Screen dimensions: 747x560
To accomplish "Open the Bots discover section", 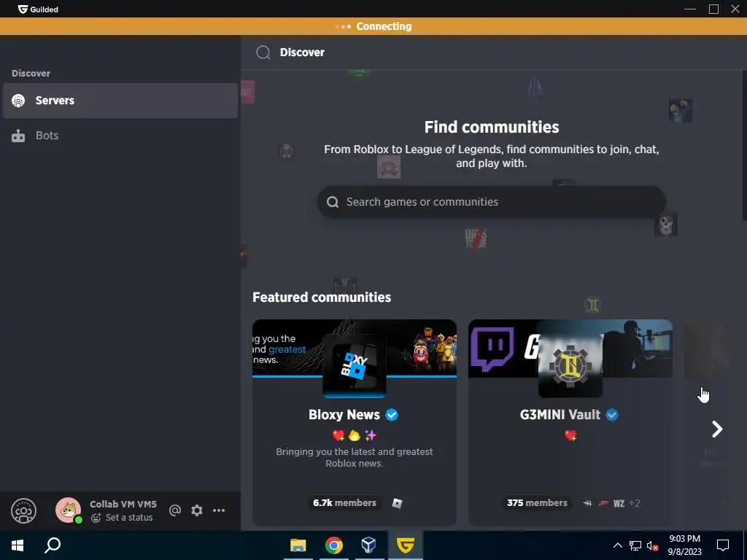I will point(120,136).
